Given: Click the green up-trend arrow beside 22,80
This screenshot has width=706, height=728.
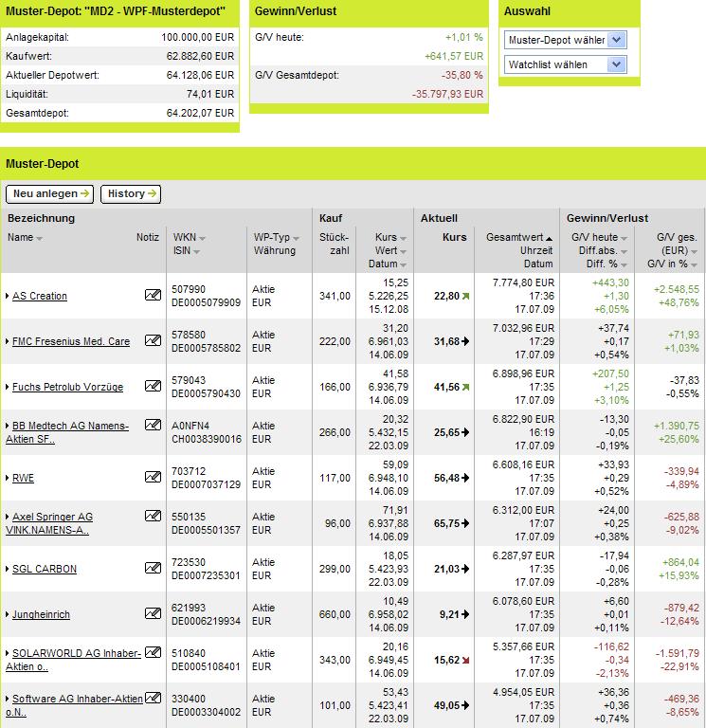Looking at the screenshot, I should point(465,296).
